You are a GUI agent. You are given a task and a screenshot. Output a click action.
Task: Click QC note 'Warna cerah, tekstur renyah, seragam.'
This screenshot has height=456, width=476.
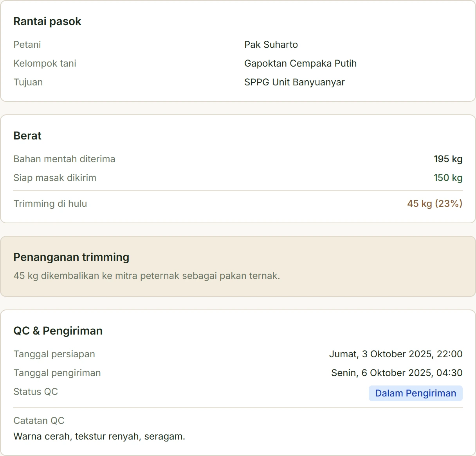(x=99, y=436)
